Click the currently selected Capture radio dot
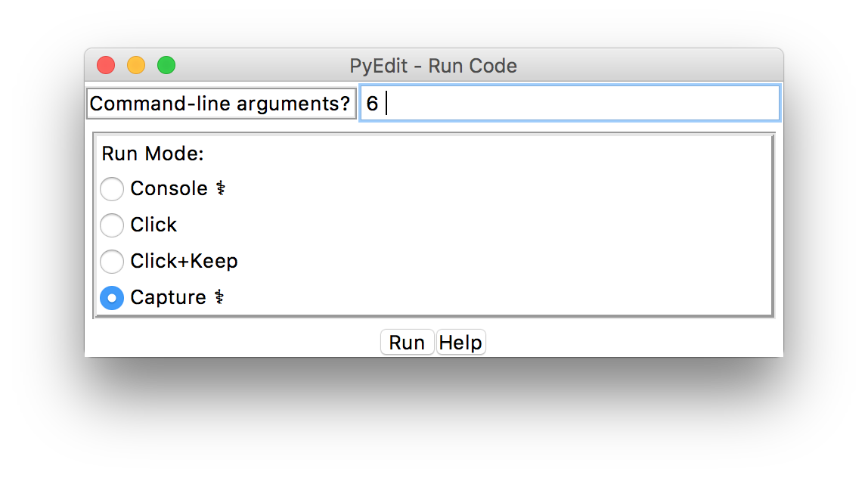This screenshot has width=868, height=478. click(112, 298)
